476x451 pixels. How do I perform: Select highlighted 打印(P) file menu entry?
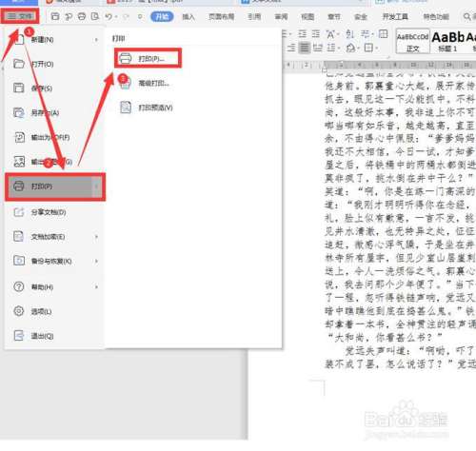tap(54, 186)
